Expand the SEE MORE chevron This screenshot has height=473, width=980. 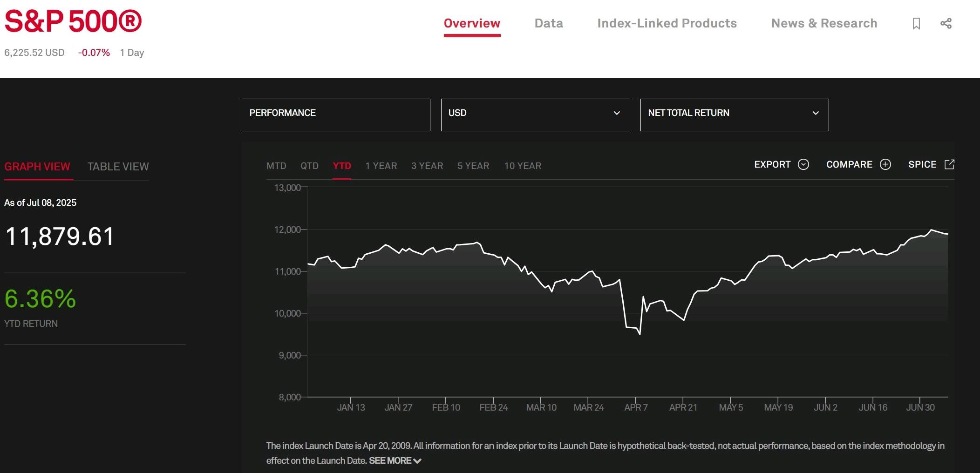(417, 461)
